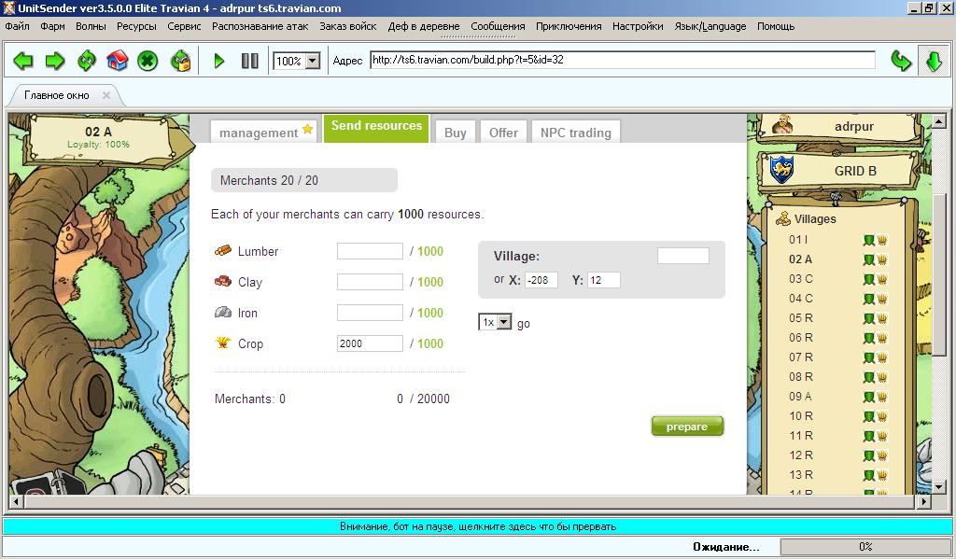Click the Crop resource icon
Screen dimensions: 956x560
(x=223, y=343)
